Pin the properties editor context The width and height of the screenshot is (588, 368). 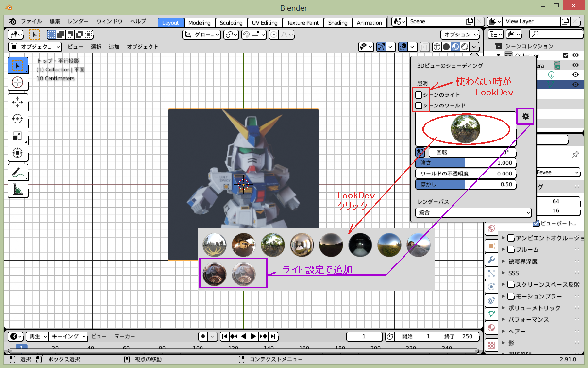(x=575, y=155)
